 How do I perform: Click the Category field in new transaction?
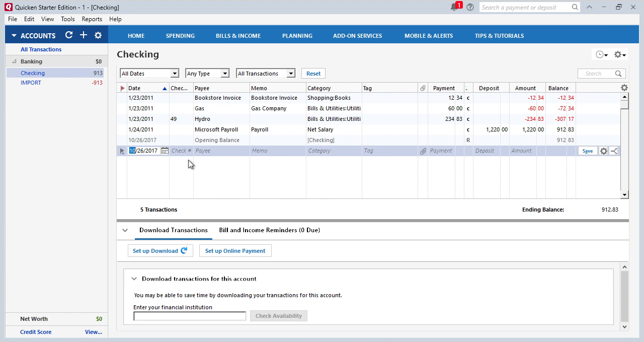pos(334,151)
